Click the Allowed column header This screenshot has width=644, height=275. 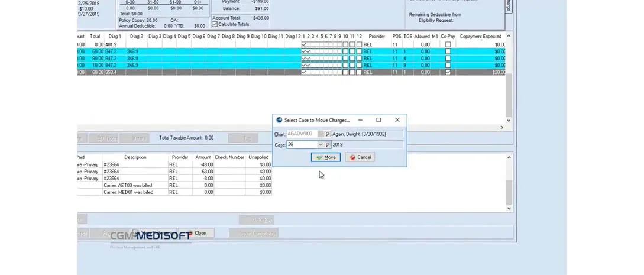(x=422, y=37)
